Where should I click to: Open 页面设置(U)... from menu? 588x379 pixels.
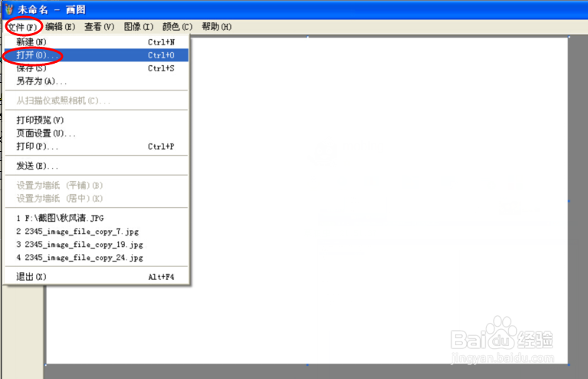point(97,133)
